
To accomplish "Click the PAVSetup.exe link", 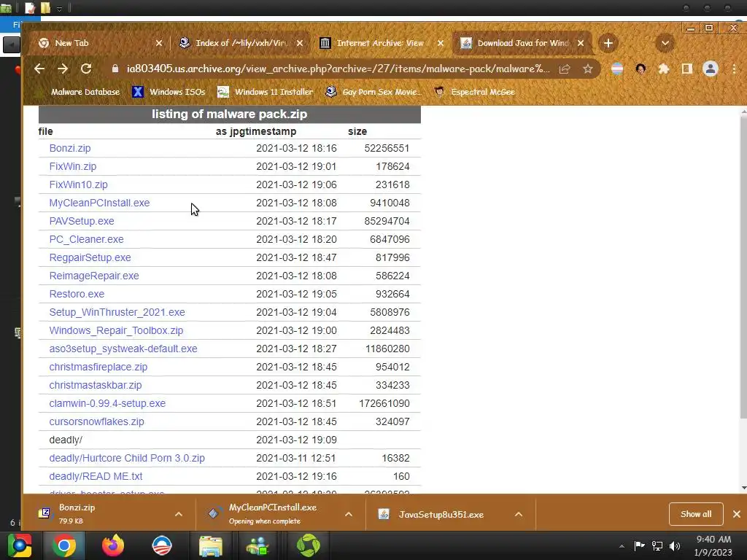I will click(x=82, y=221).
